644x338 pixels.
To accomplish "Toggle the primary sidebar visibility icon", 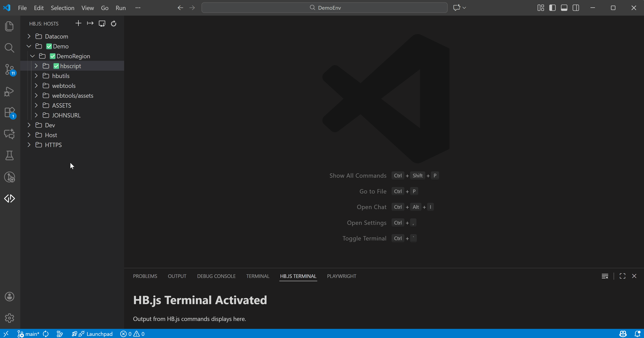I will click(x=552, y=8).
